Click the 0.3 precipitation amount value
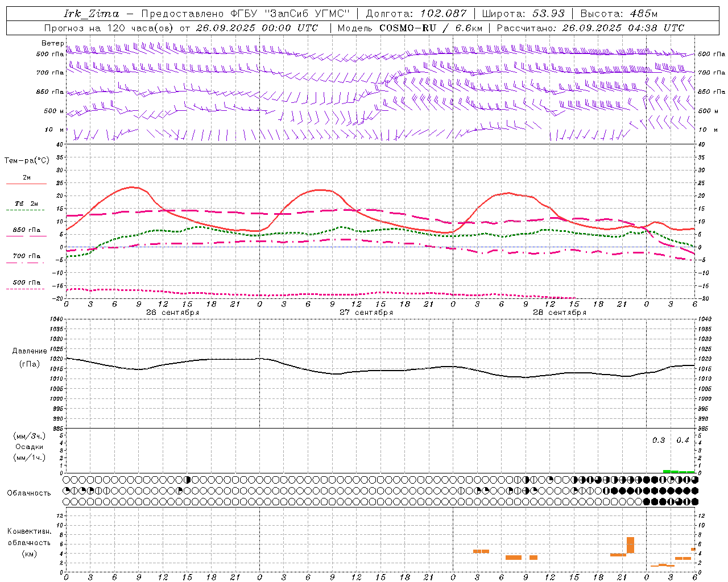 (659, 440)
